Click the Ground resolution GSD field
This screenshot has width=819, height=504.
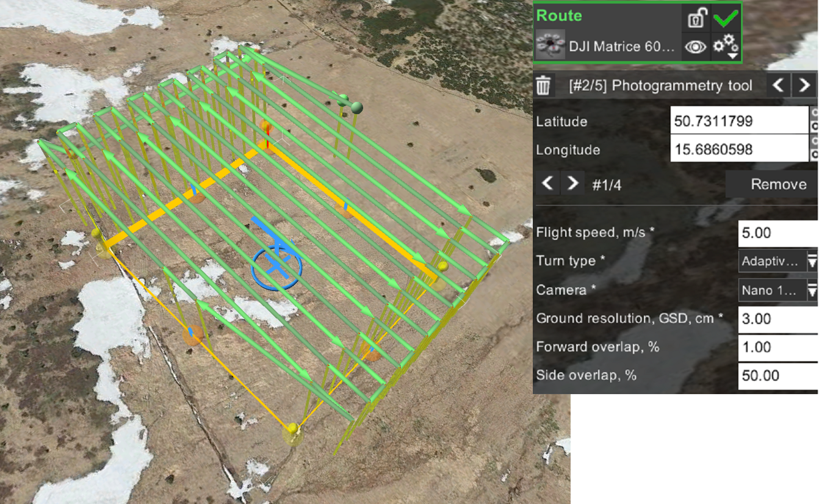[x=778, y=319]
